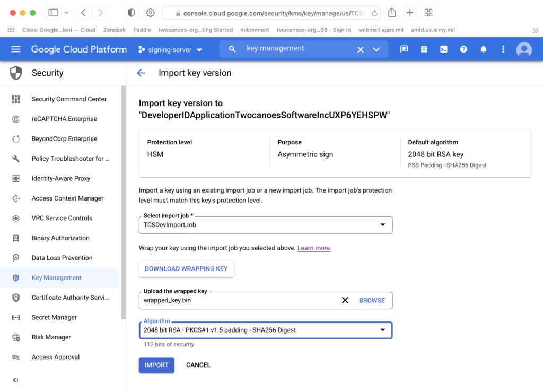Click the search magnifier icon

(232, 49)
